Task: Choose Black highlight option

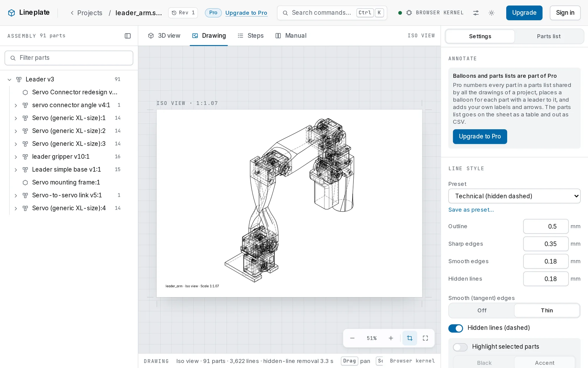Action: (484, 363)
